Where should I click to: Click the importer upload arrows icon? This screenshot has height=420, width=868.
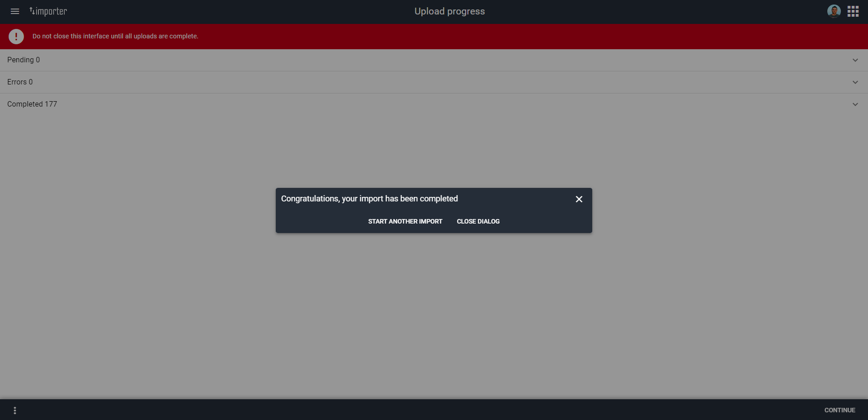coord(32,11)
